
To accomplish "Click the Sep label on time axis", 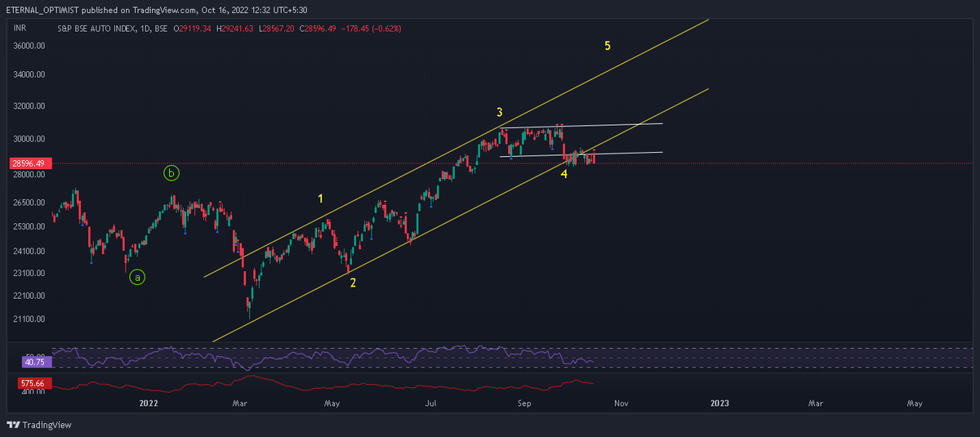I will pos(525,404).
